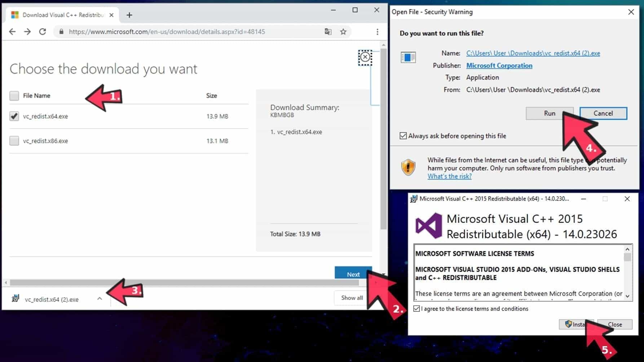The width and height of the screenshot is (644, 362).
Task: Go back in the browser
Action: pos(12,32)
